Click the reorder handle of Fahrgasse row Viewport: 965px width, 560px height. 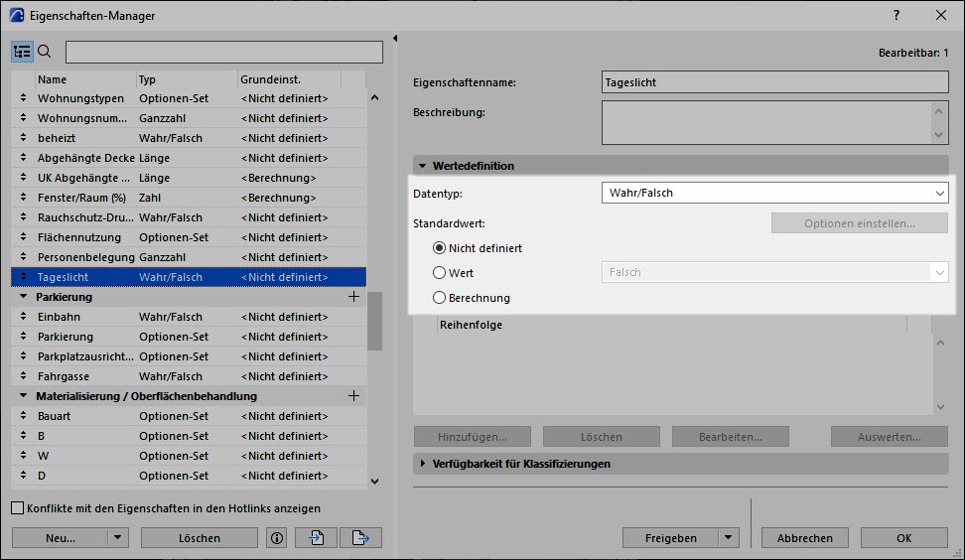point(23,376)
